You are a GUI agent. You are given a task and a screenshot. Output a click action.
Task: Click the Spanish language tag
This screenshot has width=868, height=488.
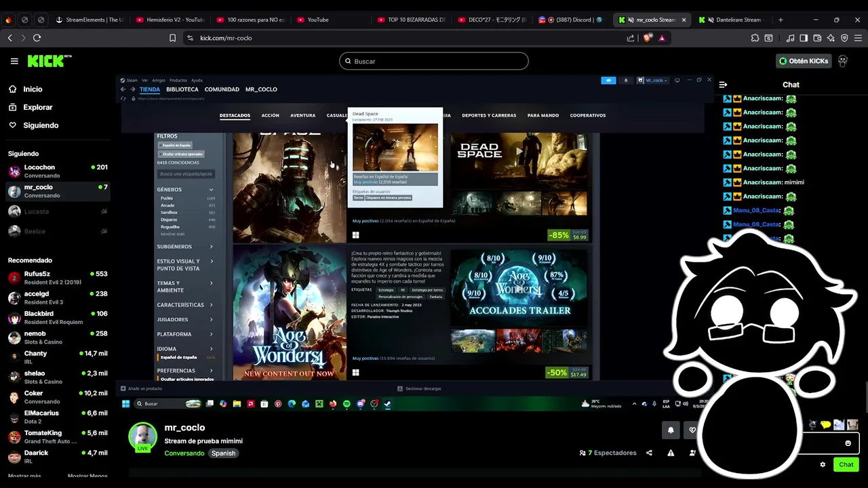click(x=223, y=453)
